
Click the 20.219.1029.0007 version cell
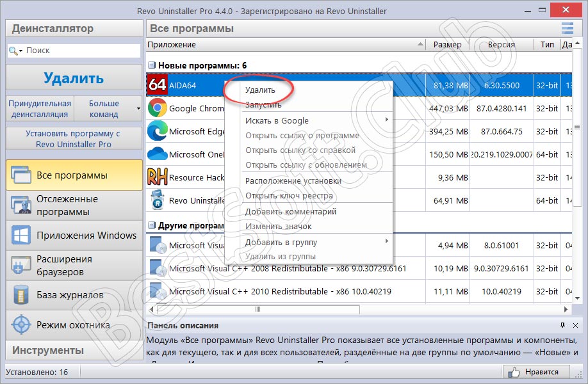pyautogui.click(x=502, y=154)
